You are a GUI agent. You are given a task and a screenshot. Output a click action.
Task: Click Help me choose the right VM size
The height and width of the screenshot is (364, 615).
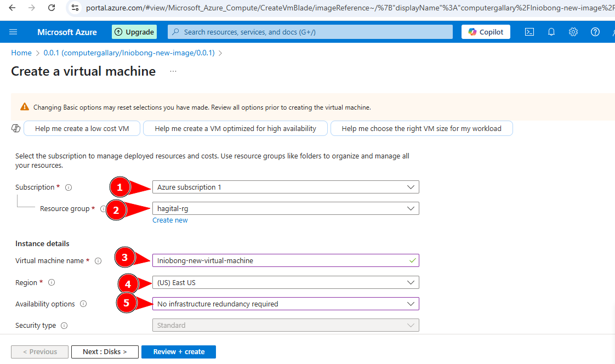coord(422,128)
